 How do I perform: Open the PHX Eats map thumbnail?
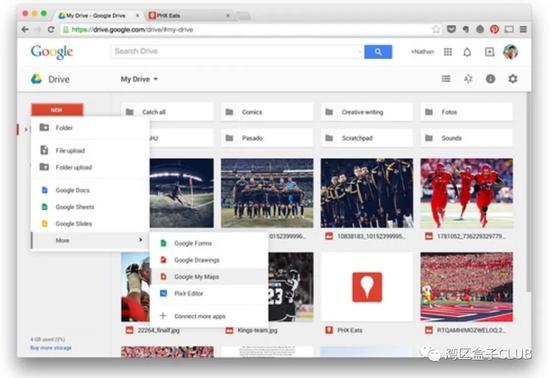coord(367,287)
